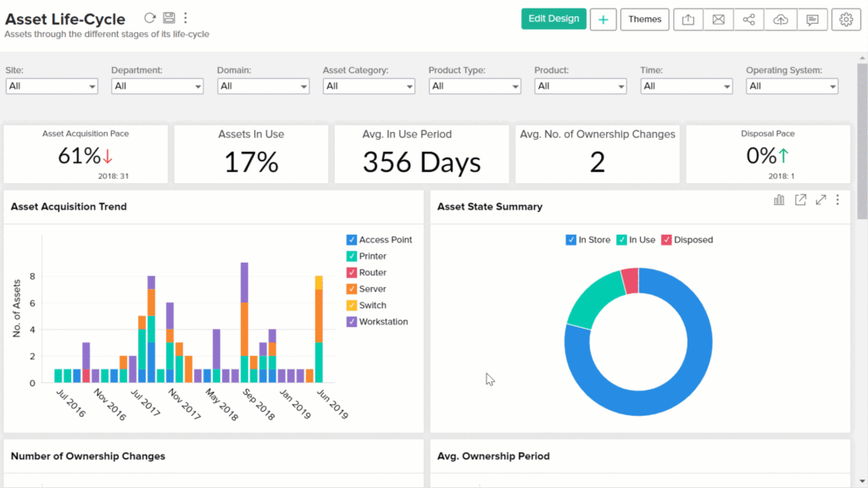Open the cloud upload icon
Viewport: 868px width, 488px height.
(x=780, y=19)
